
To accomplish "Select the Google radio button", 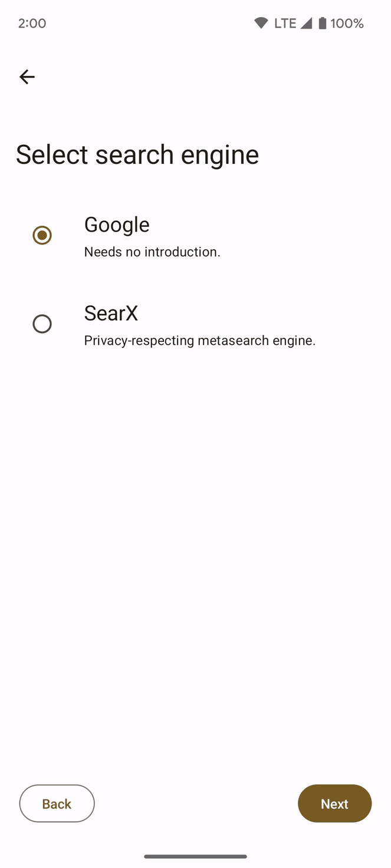I will 42,235.
